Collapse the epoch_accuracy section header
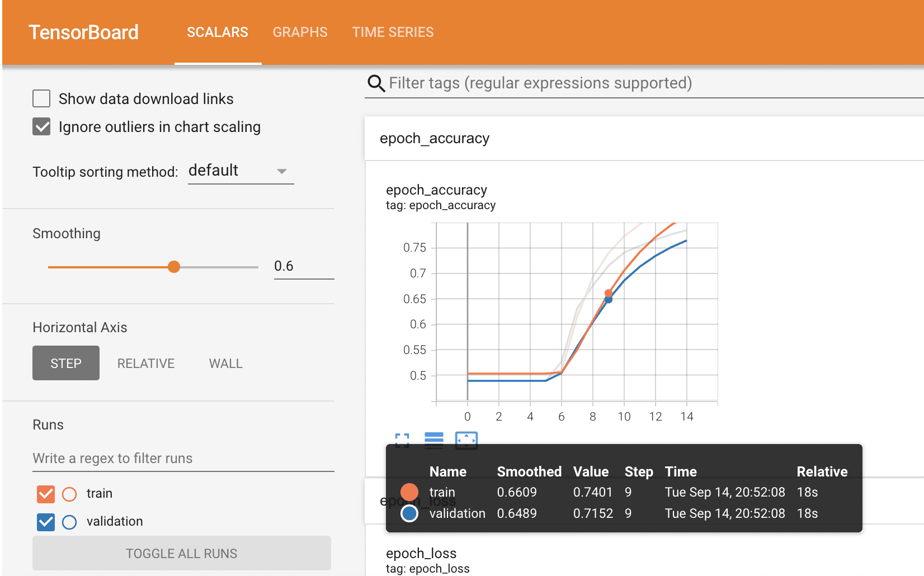The width and height of the screenshot is (924, 576). tap(644, 138)
